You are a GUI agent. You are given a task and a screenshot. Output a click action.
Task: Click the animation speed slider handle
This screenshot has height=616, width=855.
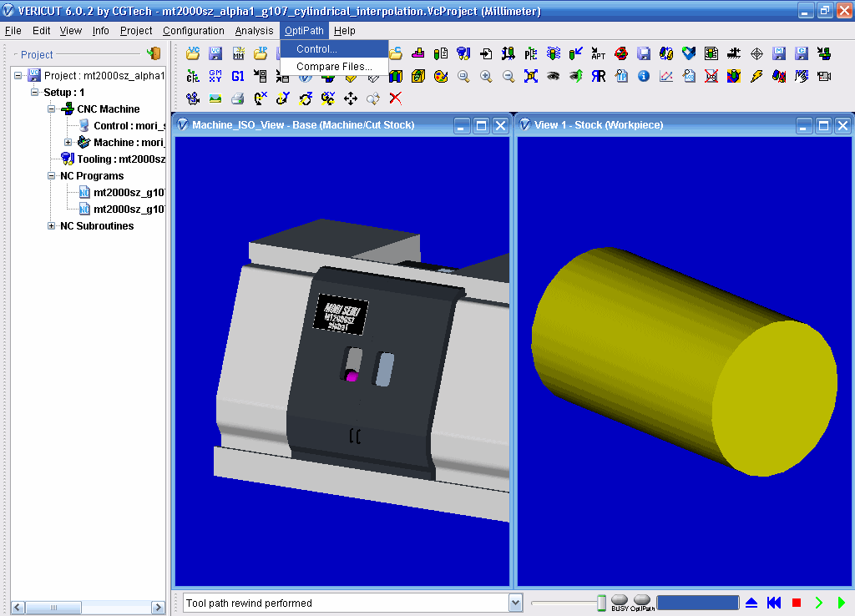601,603
